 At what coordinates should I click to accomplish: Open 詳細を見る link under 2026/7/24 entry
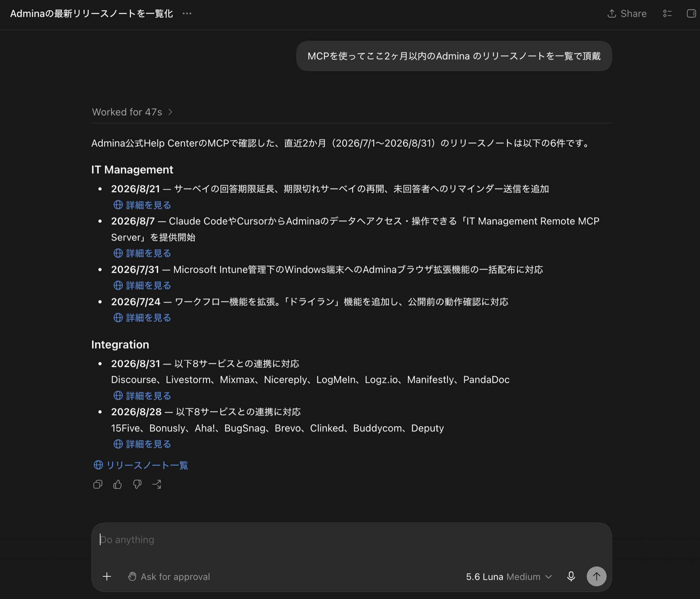[142, 318]
